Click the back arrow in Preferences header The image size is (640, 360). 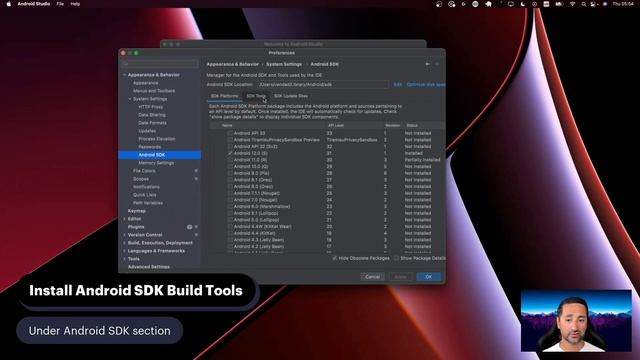(x=427, y=64)
